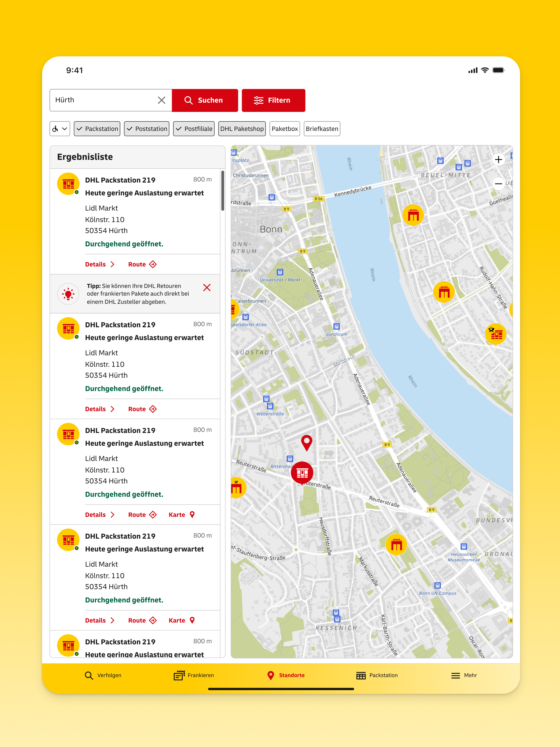Click the Wi-Fi icon in status bar

pos(485,70)
